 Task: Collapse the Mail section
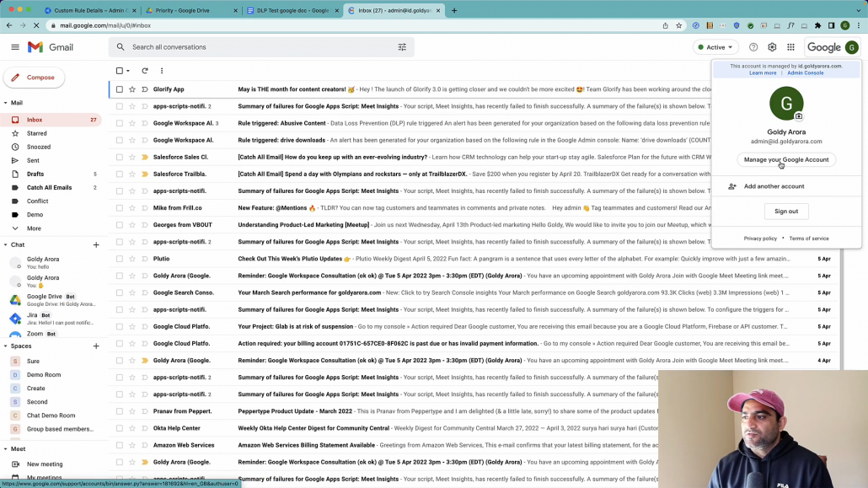[6, 103]
